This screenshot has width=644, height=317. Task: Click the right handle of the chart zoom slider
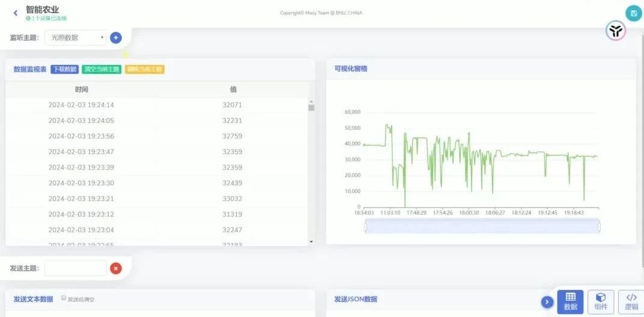(x=599, y=227)
